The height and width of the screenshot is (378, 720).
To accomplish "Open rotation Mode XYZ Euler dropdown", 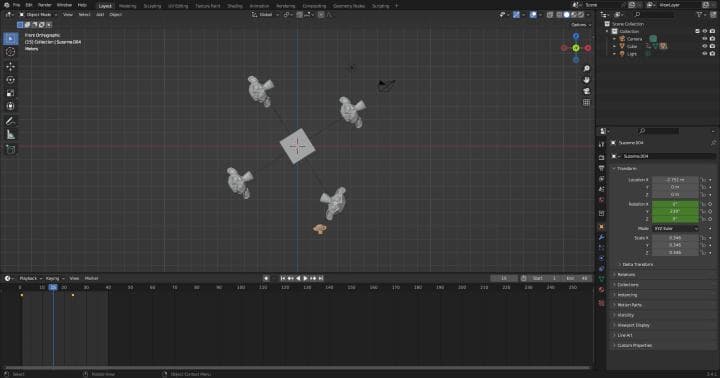I will [x=675, y=228].
